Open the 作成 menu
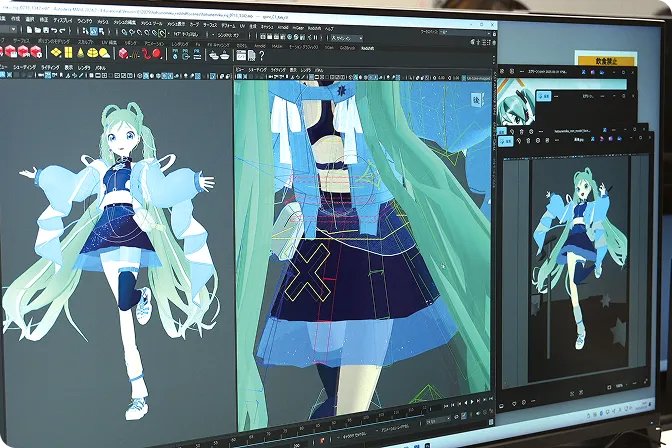This screenshot has width=672, height=448. (x=15, y=18)
